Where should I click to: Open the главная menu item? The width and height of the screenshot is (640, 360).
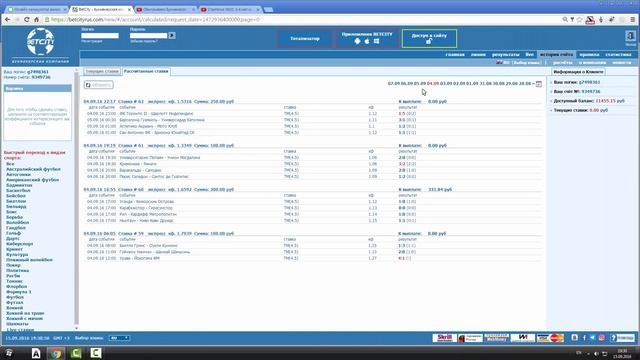pos(455,54)
